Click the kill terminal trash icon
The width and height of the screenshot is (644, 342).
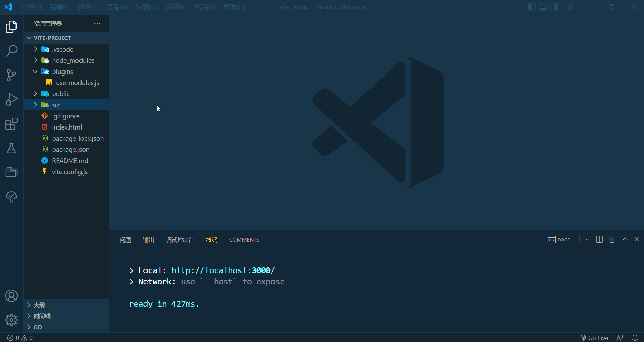[612, 239]
